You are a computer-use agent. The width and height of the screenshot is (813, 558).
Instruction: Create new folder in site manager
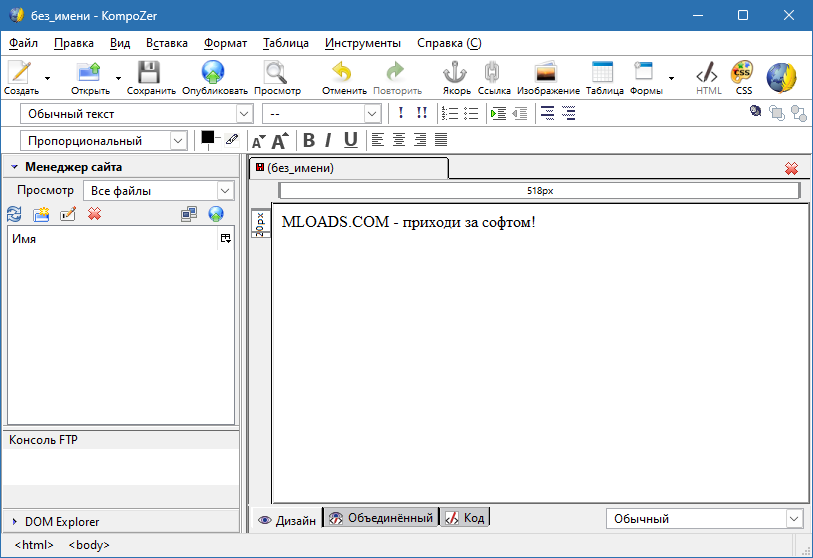tap(41, 214)
